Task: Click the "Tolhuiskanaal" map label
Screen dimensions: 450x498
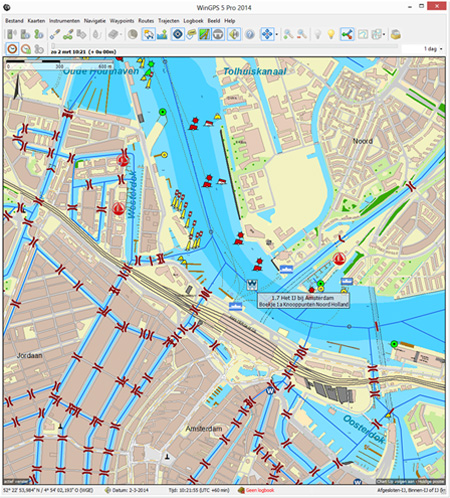Action: click(255, 72)
